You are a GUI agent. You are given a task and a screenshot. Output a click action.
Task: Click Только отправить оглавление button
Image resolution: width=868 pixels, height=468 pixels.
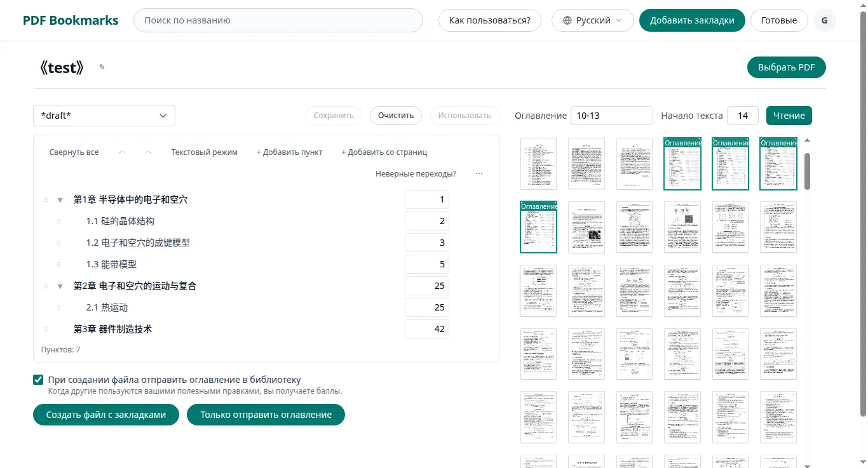(266, 415)
